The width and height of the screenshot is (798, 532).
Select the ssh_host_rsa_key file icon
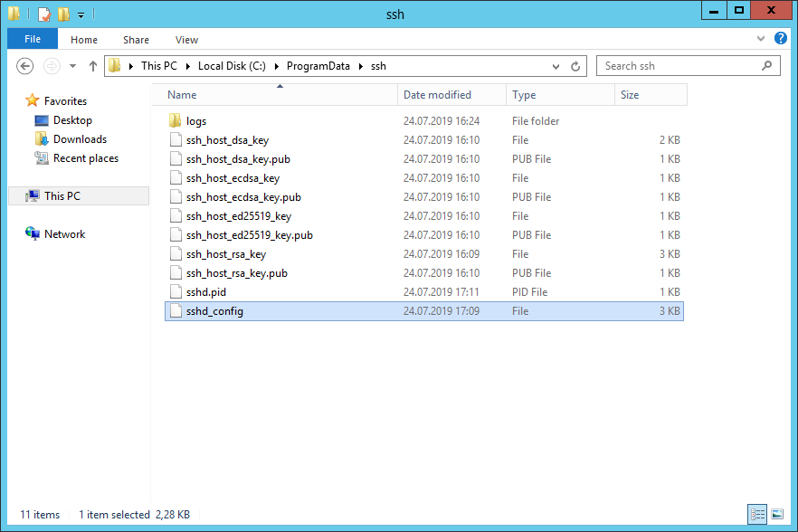point(176,253)
